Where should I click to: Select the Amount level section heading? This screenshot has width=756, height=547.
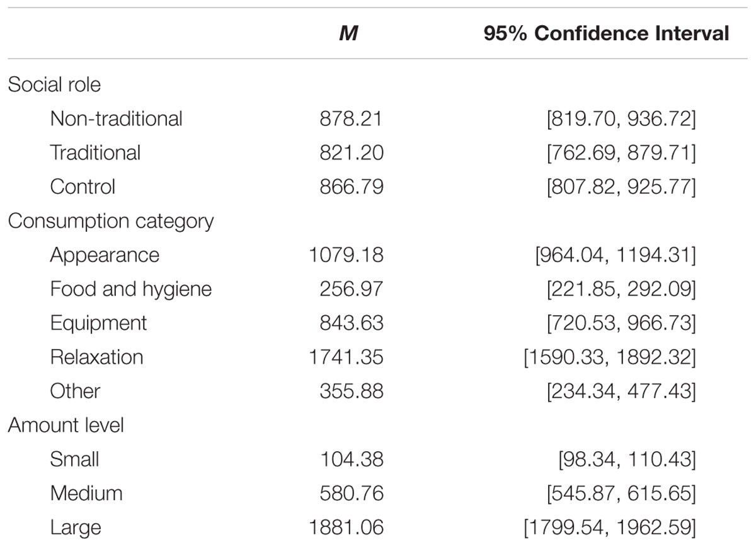66,425
